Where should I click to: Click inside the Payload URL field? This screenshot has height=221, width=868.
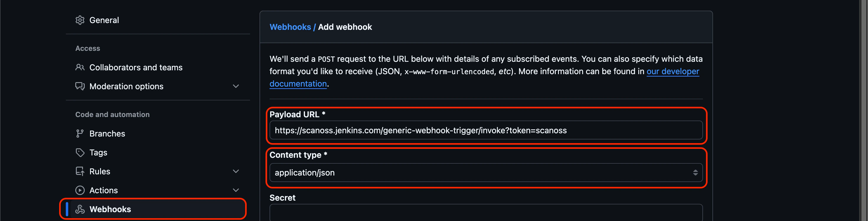(485, 130)
